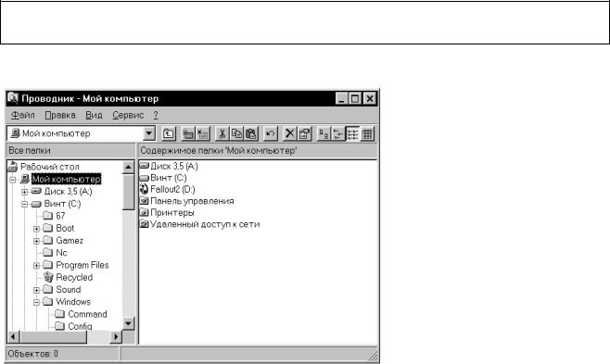Viewport: 610px width, 364px height.
Task: Select Панель управления item
Action: point(192,201)
